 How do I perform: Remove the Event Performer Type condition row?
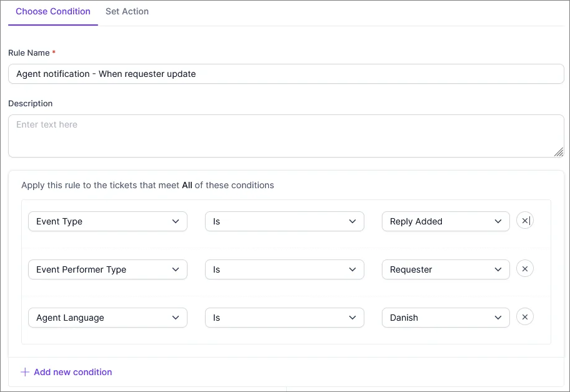(x=525, y=269)
